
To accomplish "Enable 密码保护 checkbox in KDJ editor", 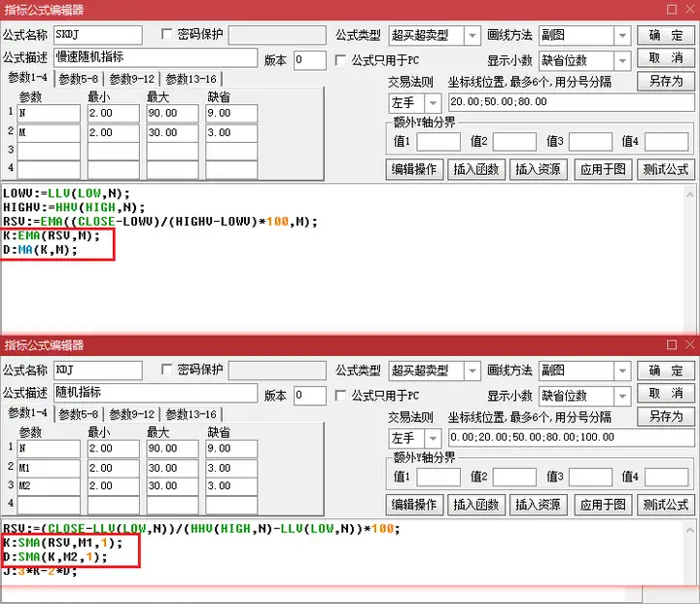I will pyautogui.click(x=166, y=370).
